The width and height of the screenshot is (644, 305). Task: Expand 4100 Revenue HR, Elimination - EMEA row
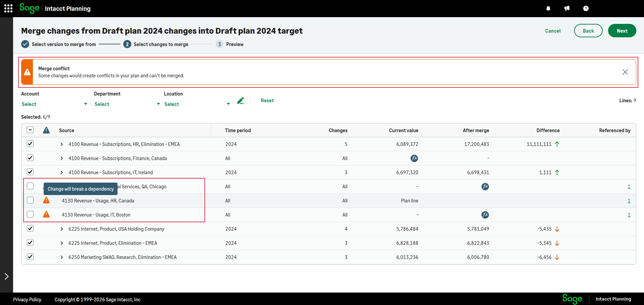click(x=61, y=144)
